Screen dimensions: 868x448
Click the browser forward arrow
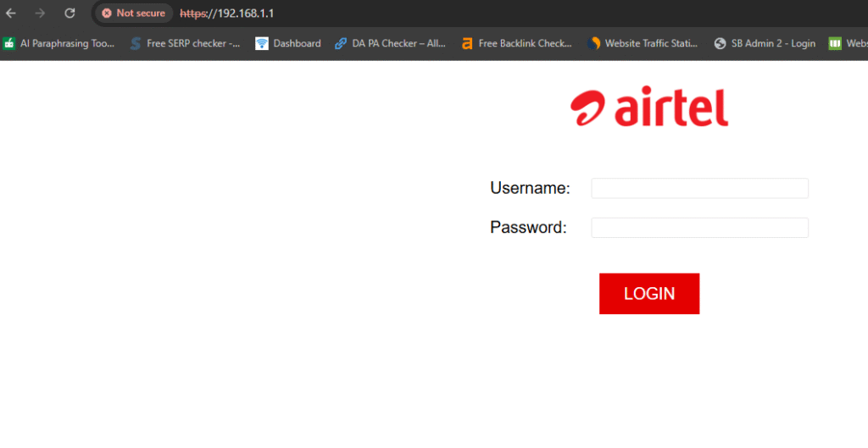click(x=40, y=14)
